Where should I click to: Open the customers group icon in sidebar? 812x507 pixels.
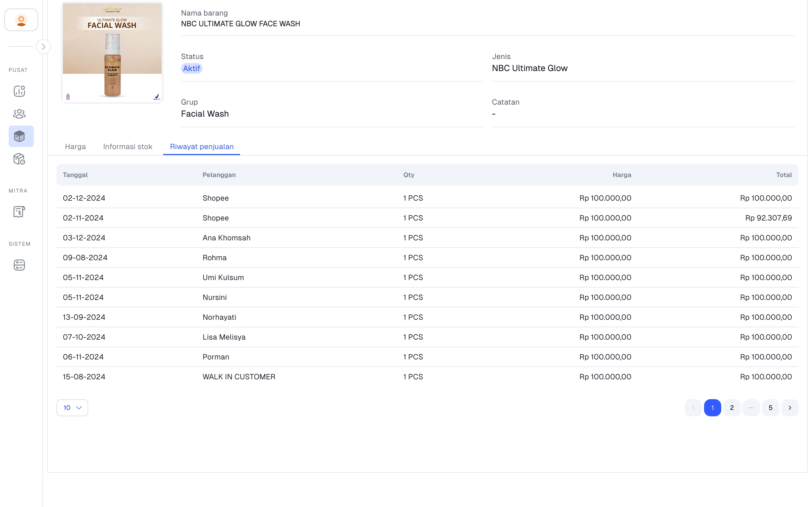(x=19, y=114)
